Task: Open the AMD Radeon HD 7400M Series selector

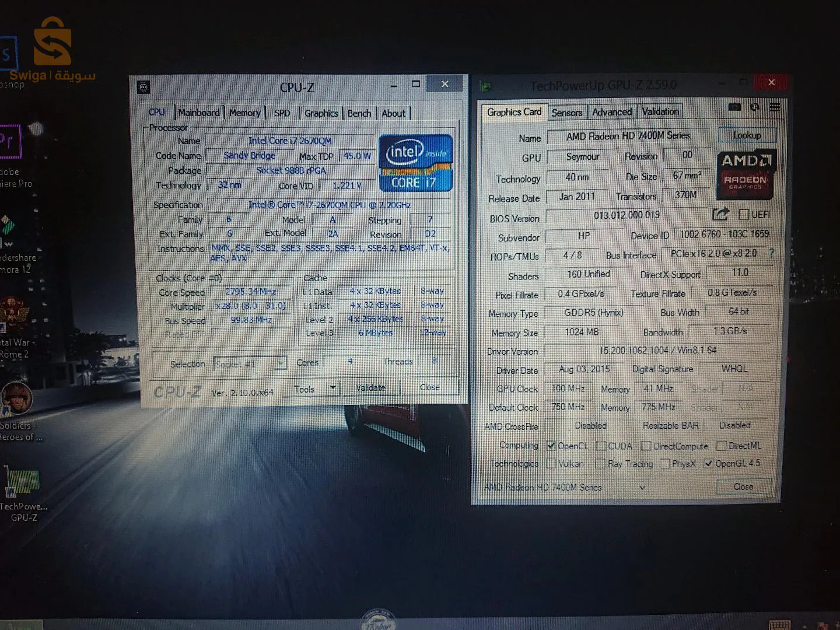Action: click(643, 487)
